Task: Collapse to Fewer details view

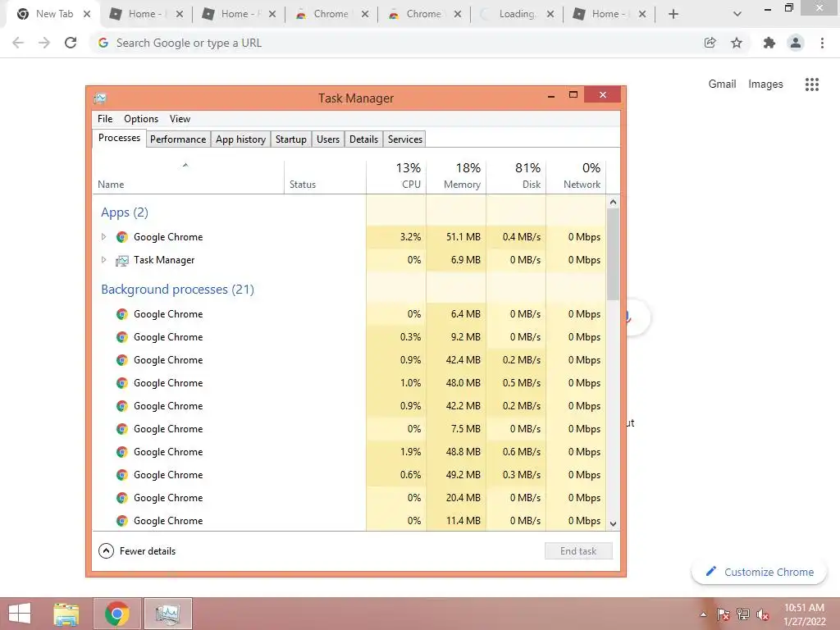Action: (137, 550)
